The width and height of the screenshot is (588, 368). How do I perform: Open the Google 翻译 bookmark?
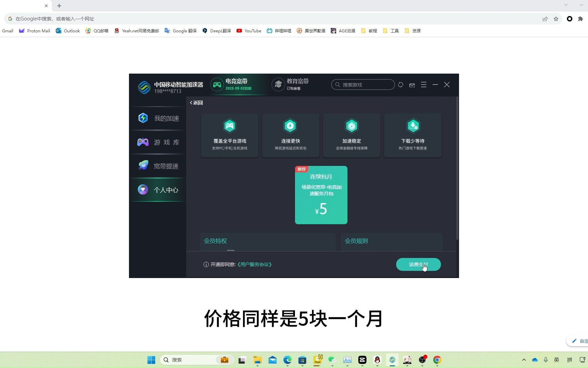coord(181,31)
